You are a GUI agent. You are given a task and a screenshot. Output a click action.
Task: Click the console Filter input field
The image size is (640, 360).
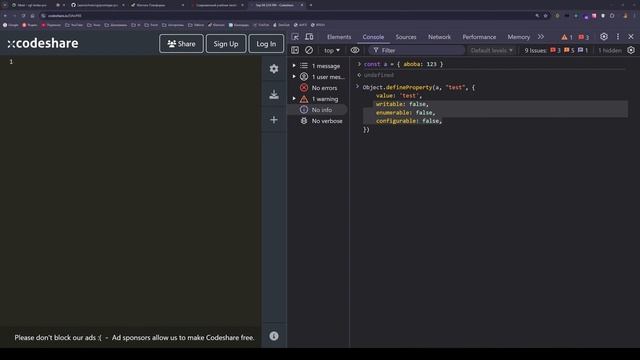[416, 50]
